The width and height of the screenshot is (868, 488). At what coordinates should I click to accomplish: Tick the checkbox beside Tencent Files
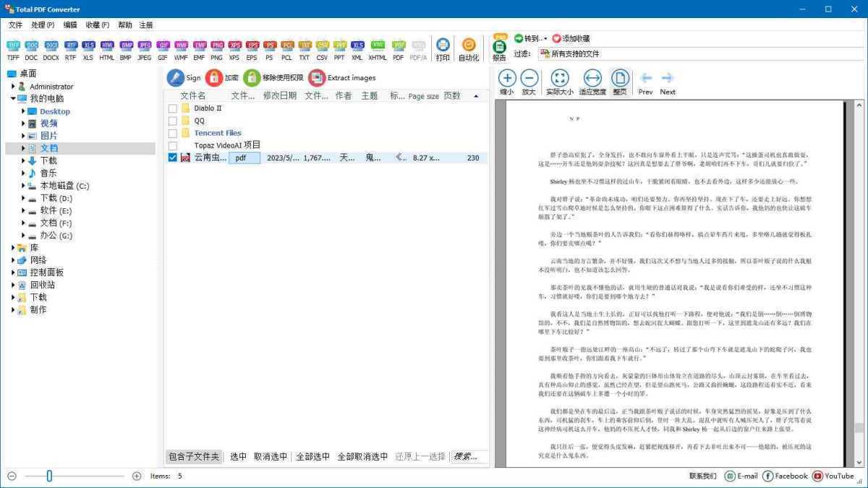pos(173,132)
